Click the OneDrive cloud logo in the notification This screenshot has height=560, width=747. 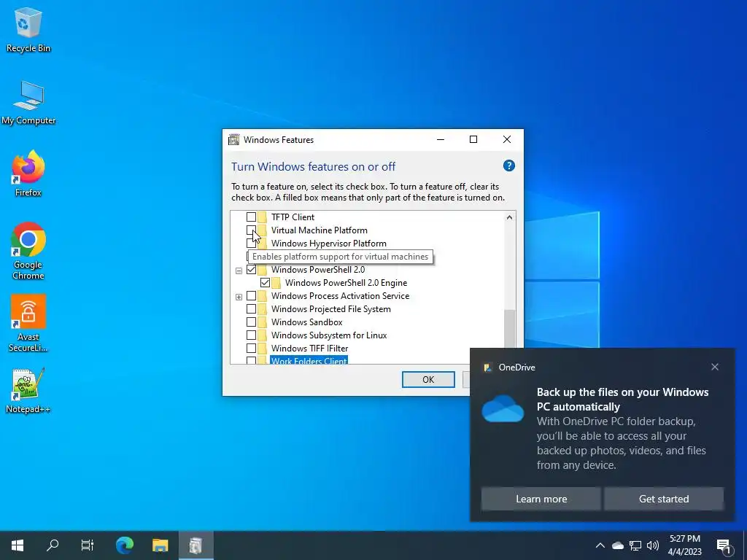503,408
